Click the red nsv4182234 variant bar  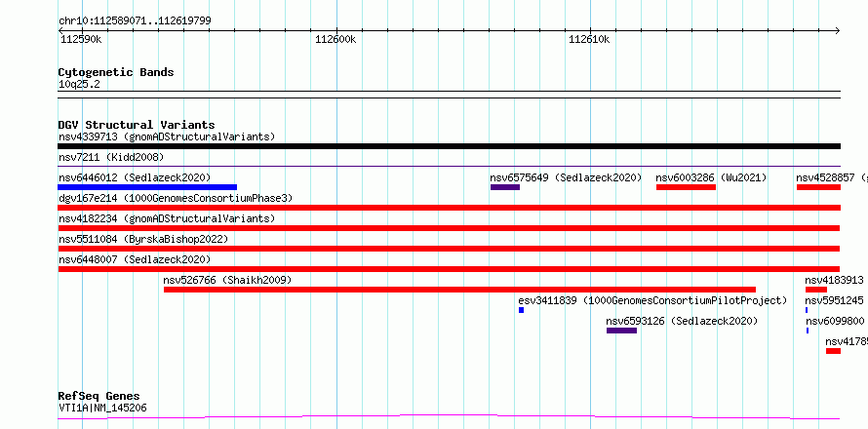click(449, 228)
